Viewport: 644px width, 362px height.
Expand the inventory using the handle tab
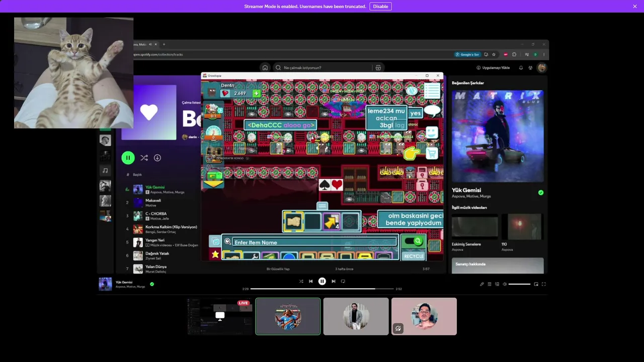(x=322, y=206)
